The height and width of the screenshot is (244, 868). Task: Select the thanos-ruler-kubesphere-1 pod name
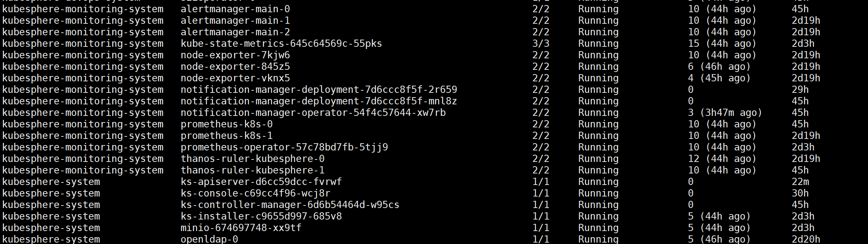click(x=253, y=170)
